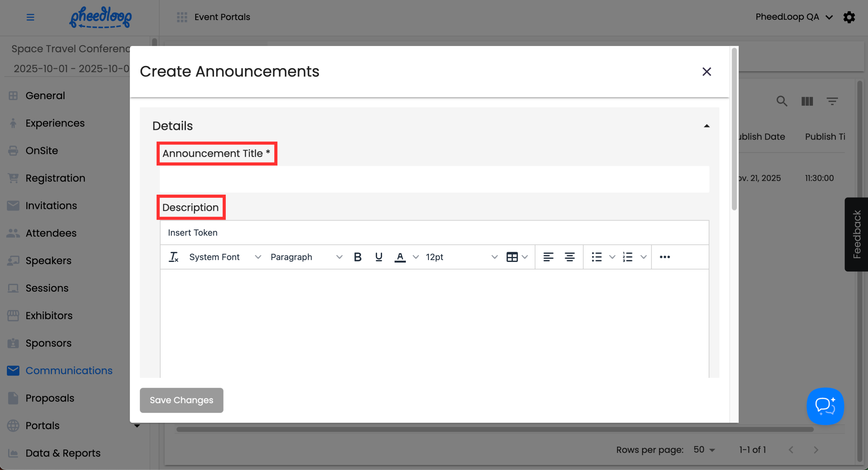Open the System Font dropdown
This screenshot has width=868, height=470.
pos(225,257)
